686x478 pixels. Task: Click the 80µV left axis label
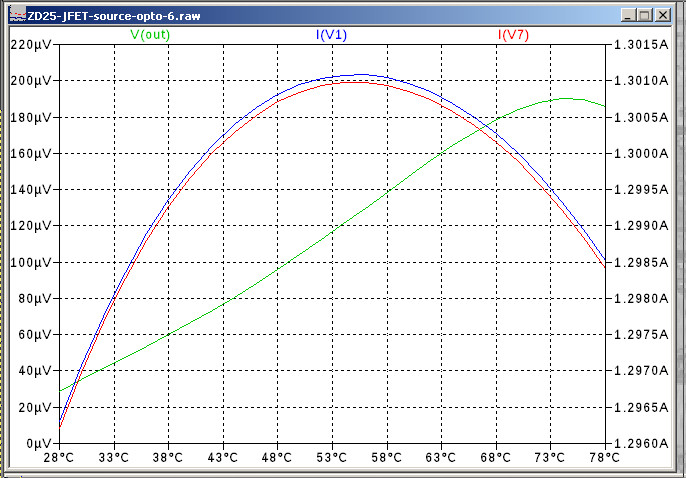(35, 298)
